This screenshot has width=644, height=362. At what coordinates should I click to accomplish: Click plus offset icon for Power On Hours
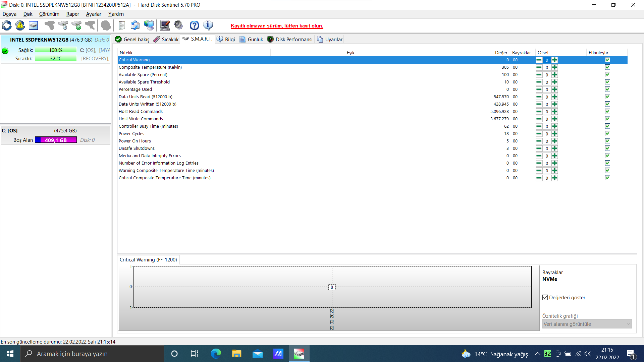[555, 141]
